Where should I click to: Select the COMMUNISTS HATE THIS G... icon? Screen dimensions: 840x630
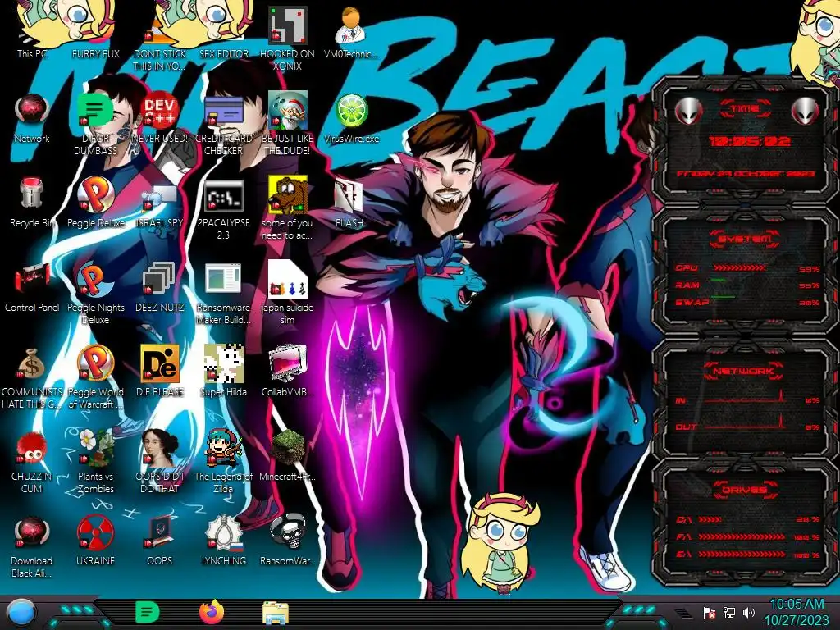pyautogui.click(x=32, y=377)
